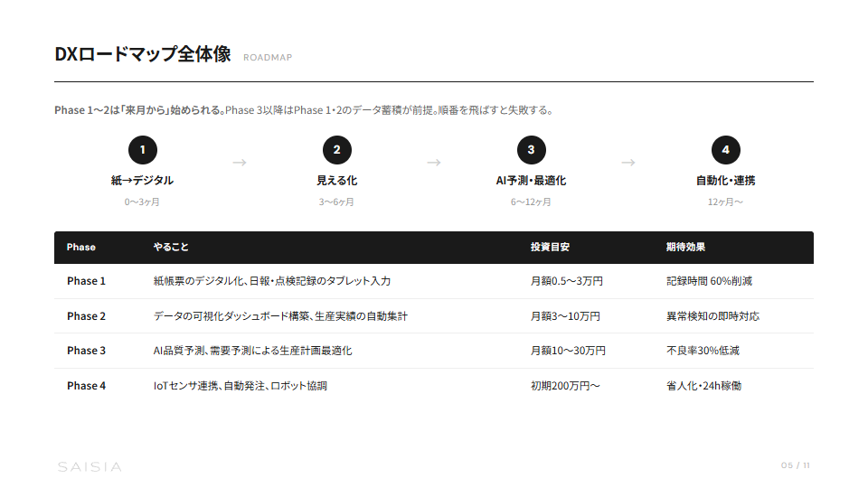The image size is (868, 488).
Task: Click the 紙→デジタル step label
Action: (x=142, y=181)
